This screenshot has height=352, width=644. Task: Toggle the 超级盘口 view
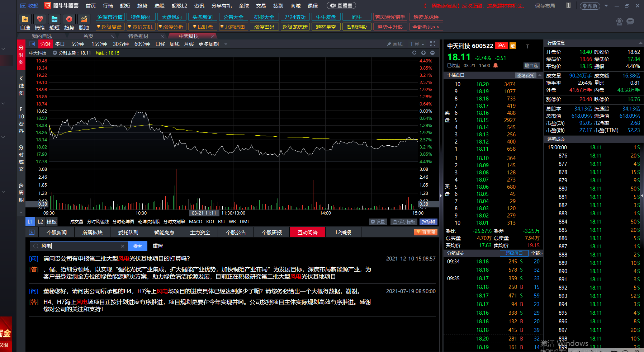[x=514, y=253]
